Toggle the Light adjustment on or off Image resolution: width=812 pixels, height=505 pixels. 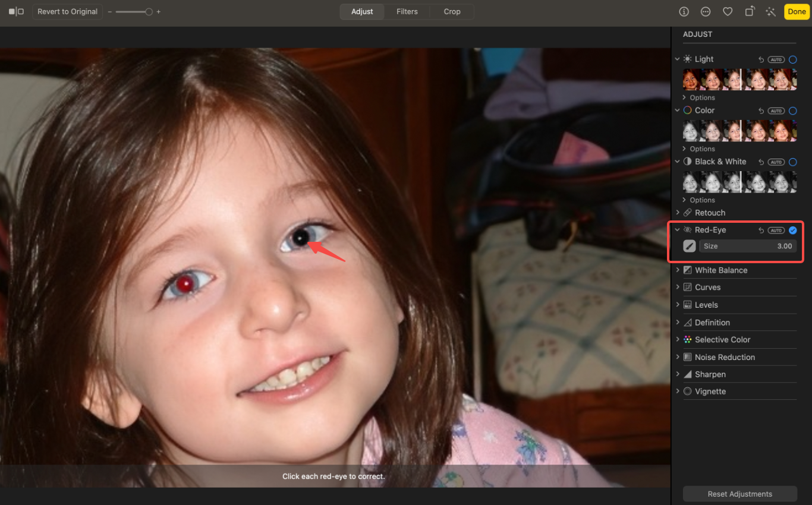[x=792, y=59]
